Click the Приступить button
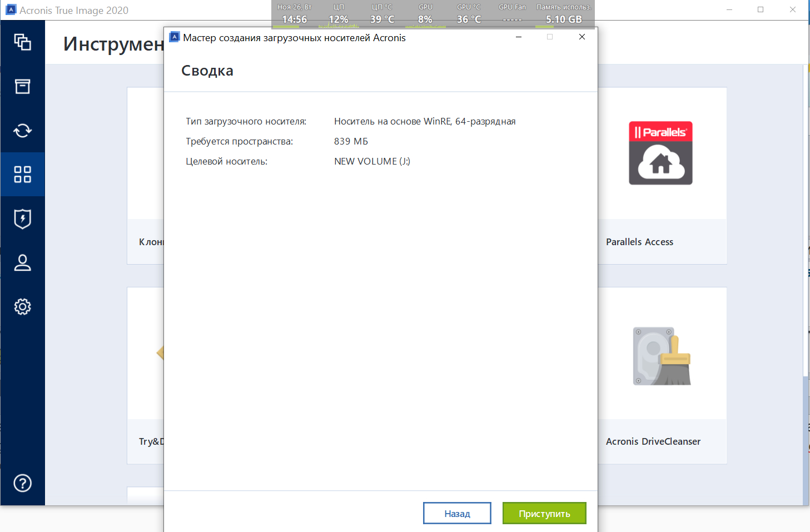 (544, 513)
